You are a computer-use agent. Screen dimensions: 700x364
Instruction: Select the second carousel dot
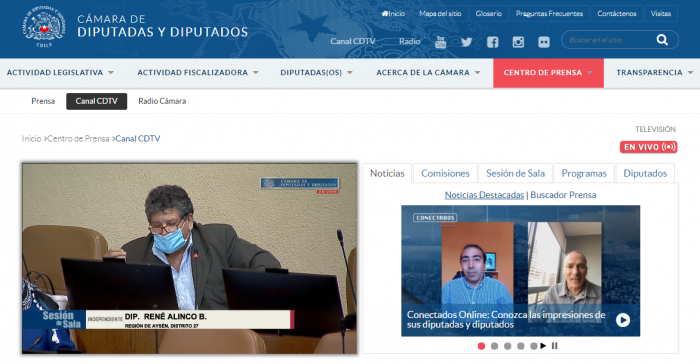pyautogui.click(x=494, y=346)
